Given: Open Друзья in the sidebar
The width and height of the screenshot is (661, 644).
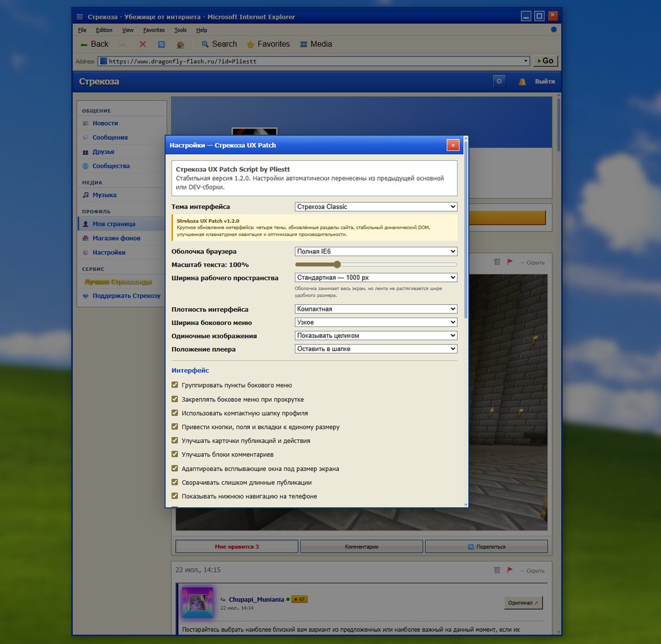Looking at the screenshot, I should click(x=104, y=152).
